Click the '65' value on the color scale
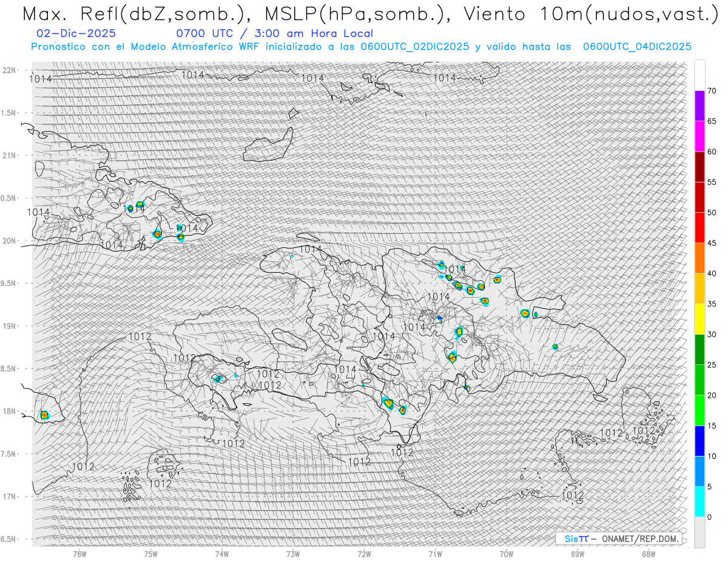Viewport: 728px width, 562px height. click(x=712, y=121)
